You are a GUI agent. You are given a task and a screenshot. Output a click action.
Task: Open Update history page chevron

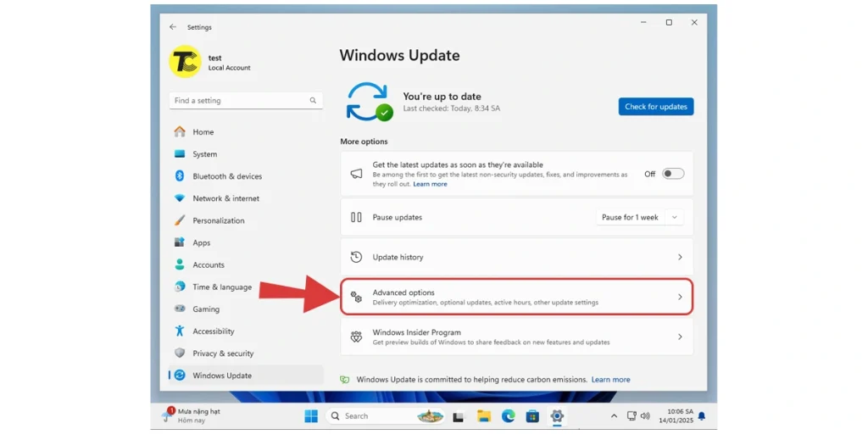pos(679,257)
